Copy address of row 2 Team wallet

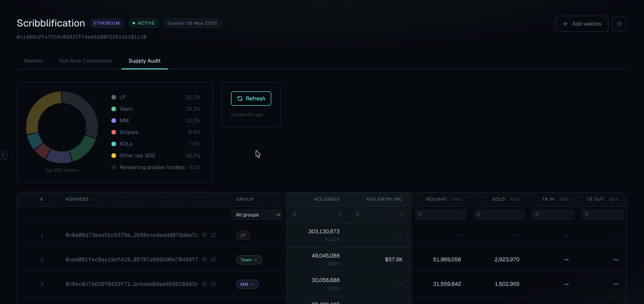204,260
